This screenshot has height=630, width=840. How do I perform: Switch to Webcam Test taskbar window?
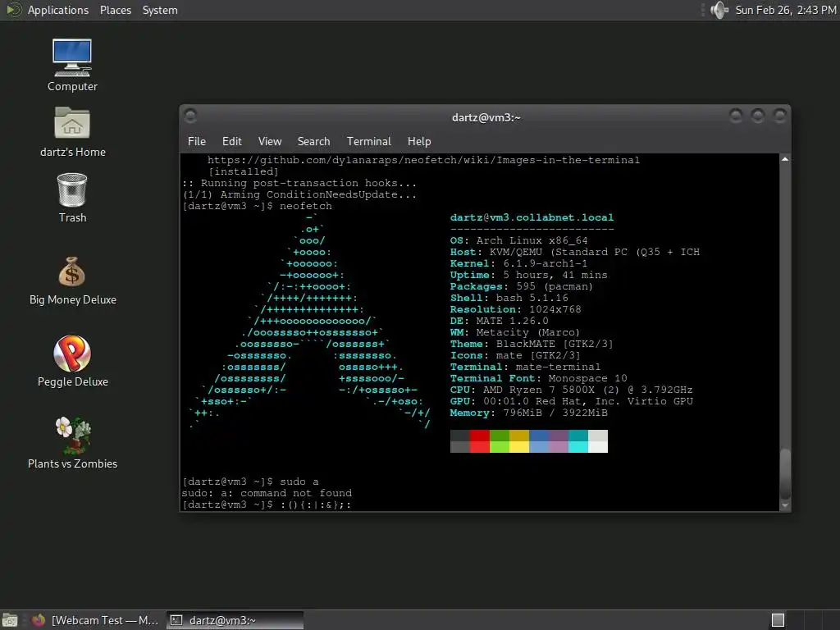pos(95,620)
